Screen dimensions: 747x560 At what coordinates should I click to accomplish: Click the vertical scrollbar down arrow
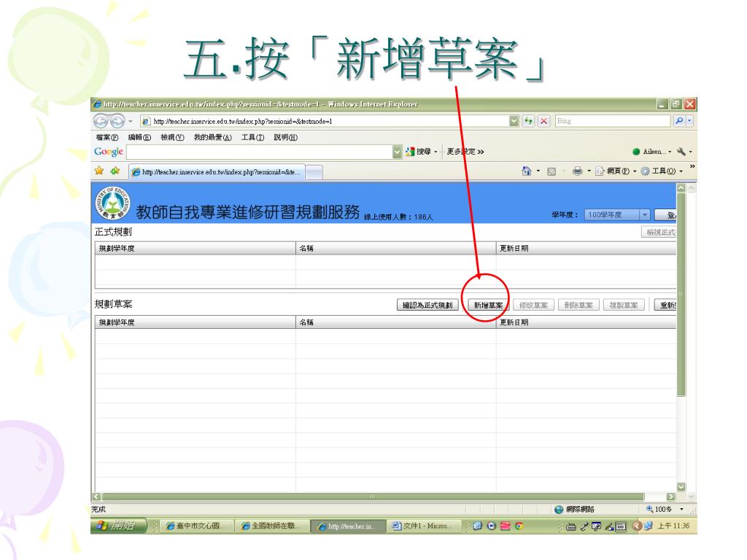click(681, 487)
